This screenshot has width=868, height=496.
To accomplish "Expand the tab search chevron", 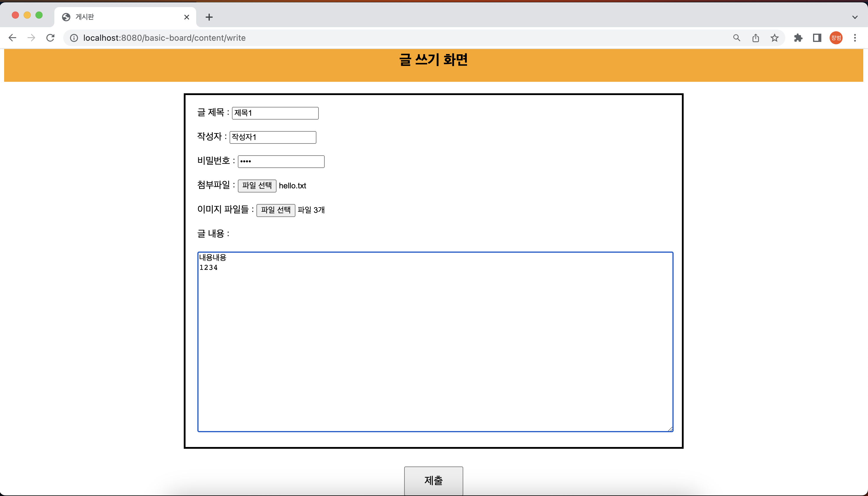I will [x=855, y=17].
